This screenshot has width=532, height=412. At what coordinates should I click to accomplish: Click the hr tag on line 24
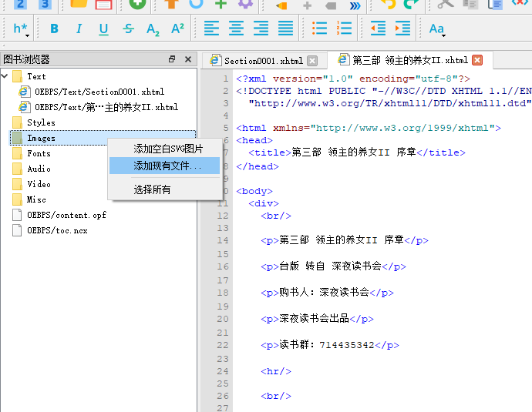click(x=276, y=371)
